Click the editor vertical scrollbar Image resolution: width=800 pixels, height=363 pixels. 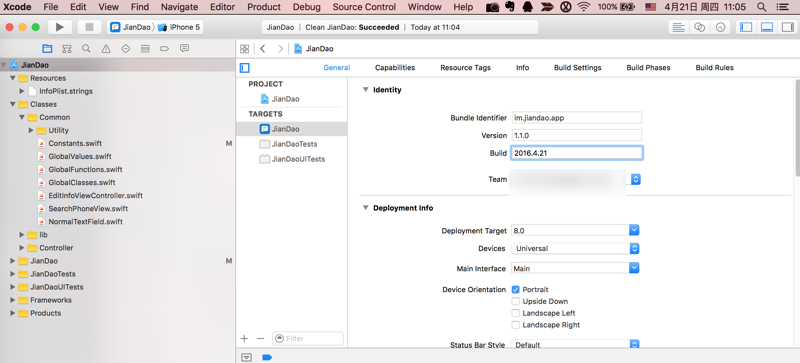[797, 128]
